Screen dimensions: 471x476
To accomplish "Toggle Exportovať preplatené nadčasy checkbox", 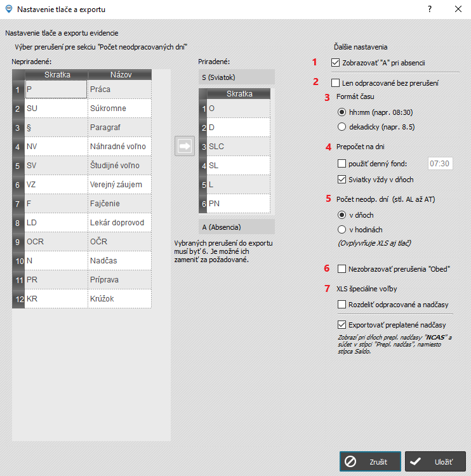I will click(342, 325).
